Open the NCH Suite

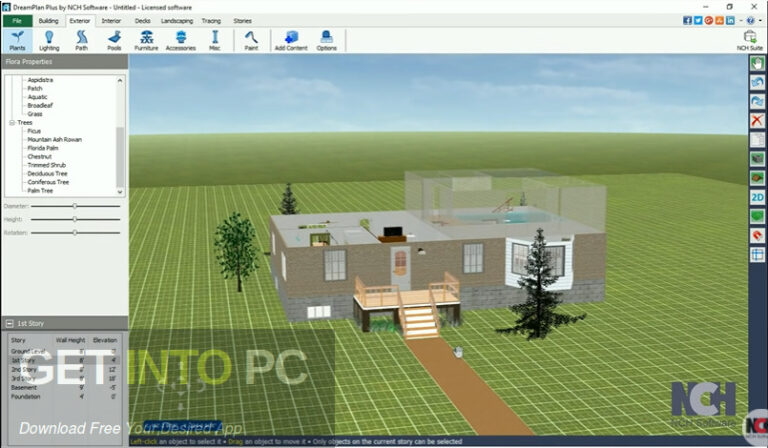(x=750, y=40)
